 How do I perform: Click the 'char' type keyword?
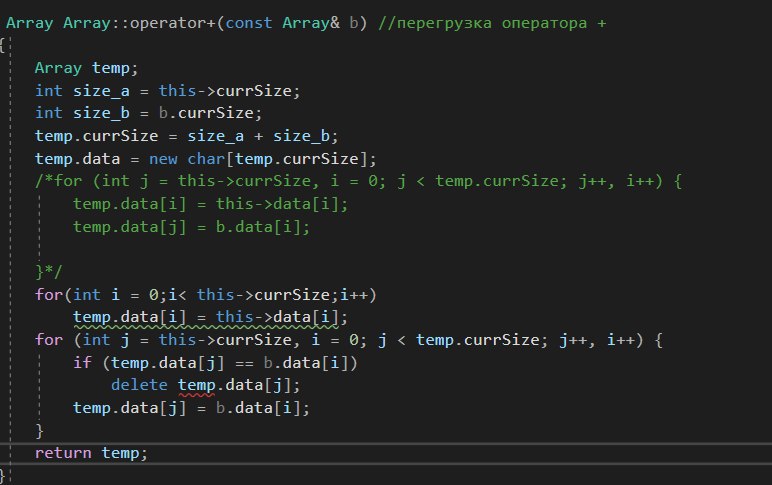pos(206,159)
